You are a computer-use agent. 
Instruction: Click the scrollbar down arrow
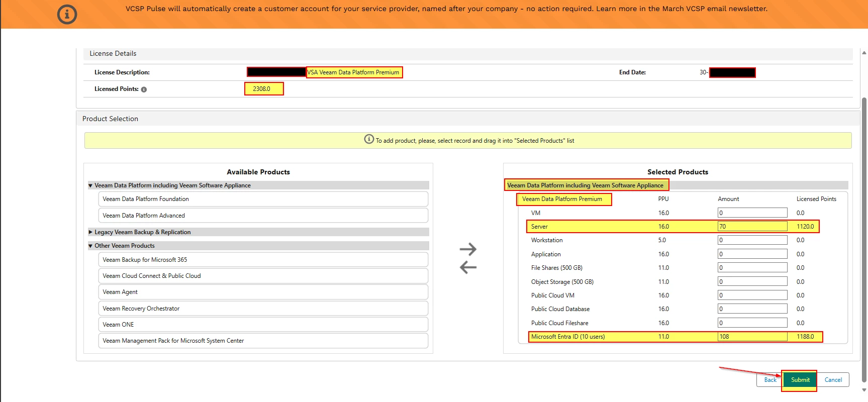864,389
